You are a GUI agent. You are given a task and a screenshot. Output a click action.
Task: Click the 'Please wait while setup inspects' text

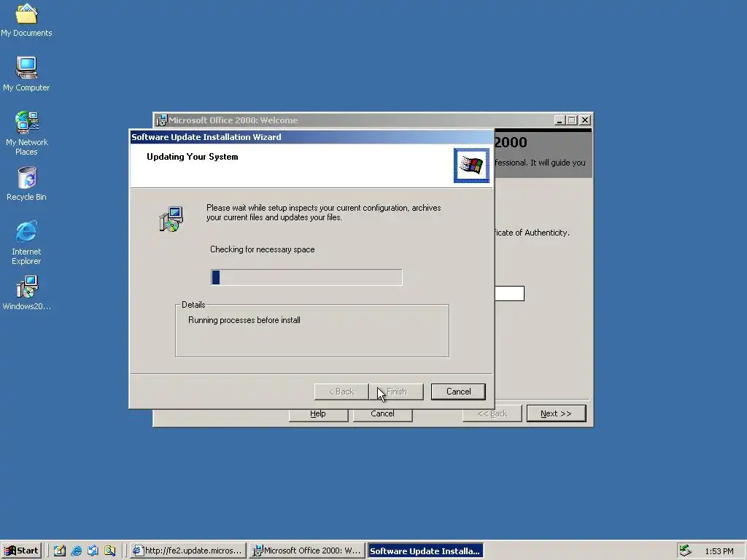point(323,212)
